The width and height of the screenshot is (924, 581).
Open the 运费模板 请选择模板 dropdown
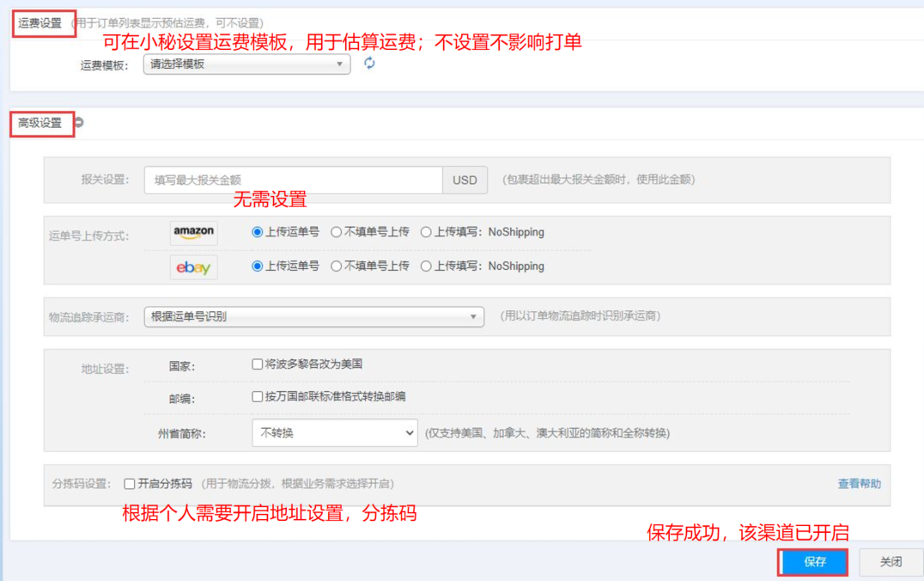pos(247,64)
